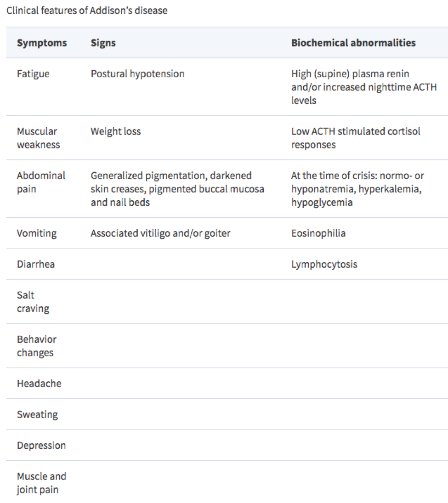Screen dimensions: 448x503
Task: Click the Behavior changes symptom cell
Action: tap(37, 346)
